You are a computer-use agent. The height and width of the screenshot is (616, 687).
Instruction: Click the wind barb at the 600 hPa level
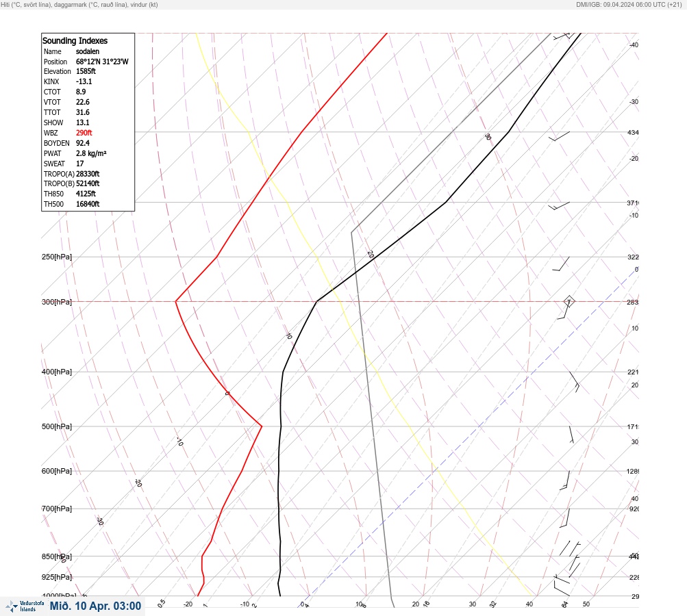point(565,480)
